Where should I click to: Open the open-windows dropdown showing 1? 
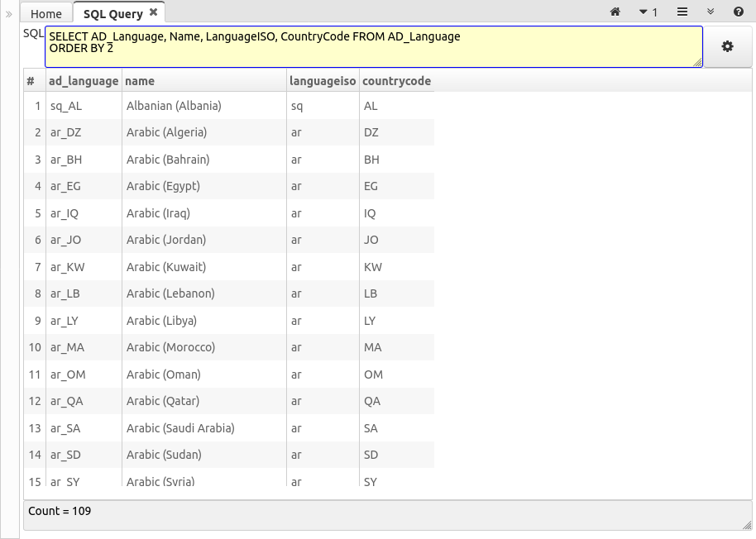click(x=648, y=12)
